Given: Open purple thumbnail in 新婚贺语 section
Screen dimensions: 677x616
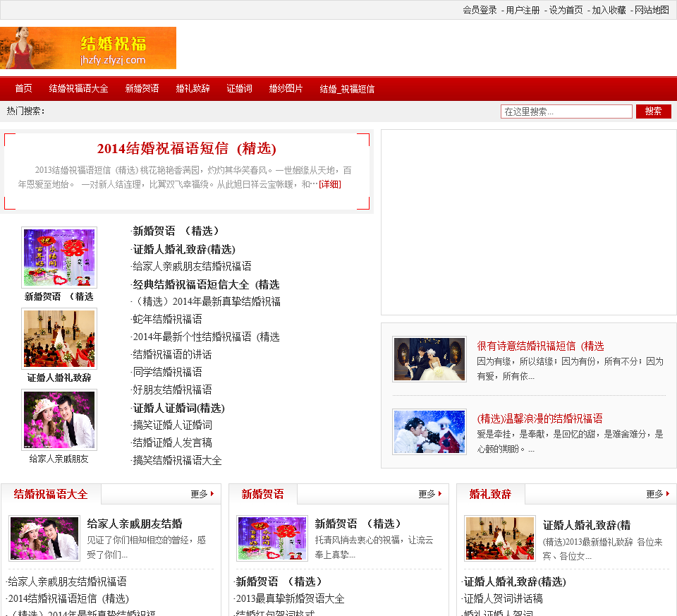Looking at the screenshot, I should pos(272,538).
